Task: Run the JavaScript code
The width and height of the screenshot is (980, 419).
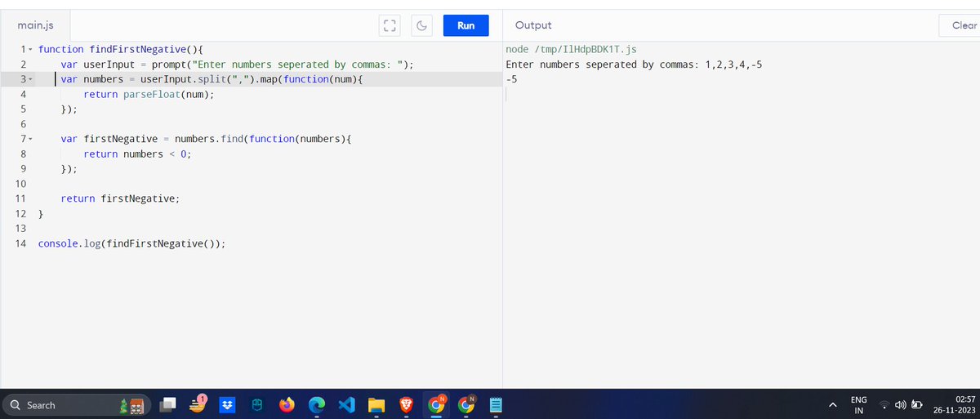Action: click(x=465, y=25)
